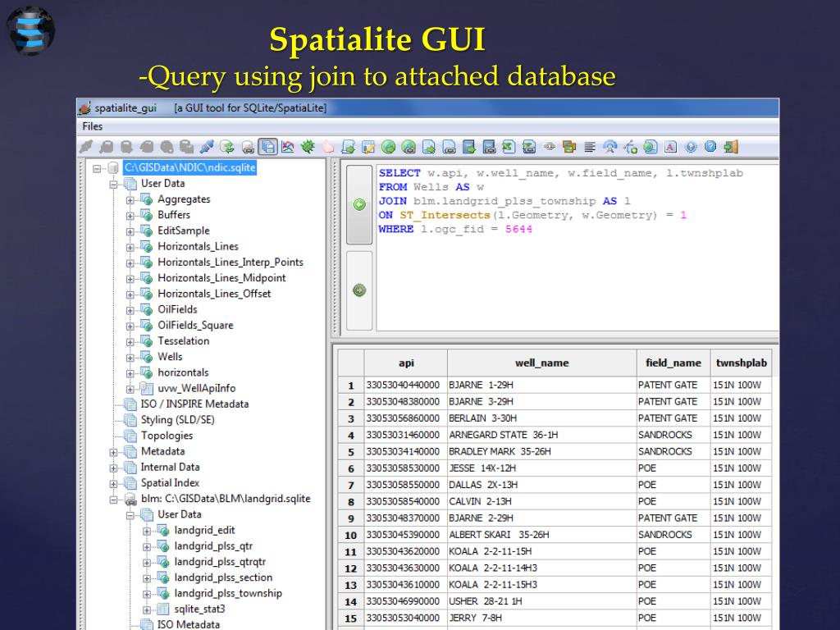This screenshot has height=630, width=840.
Task: Click the eye toolbar icon
Action: pos(549,146)
